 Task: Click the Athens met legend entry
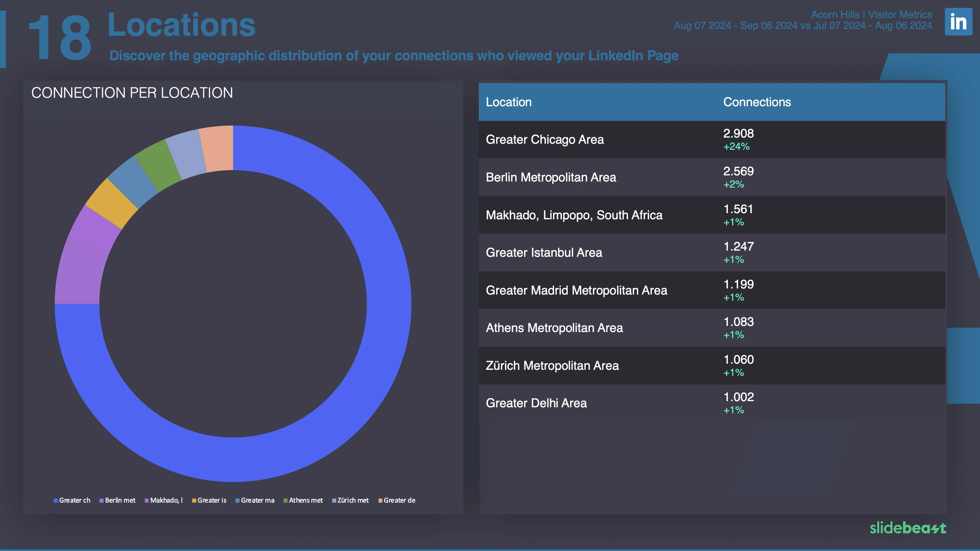pyautogui.click(x=303, y=500)
